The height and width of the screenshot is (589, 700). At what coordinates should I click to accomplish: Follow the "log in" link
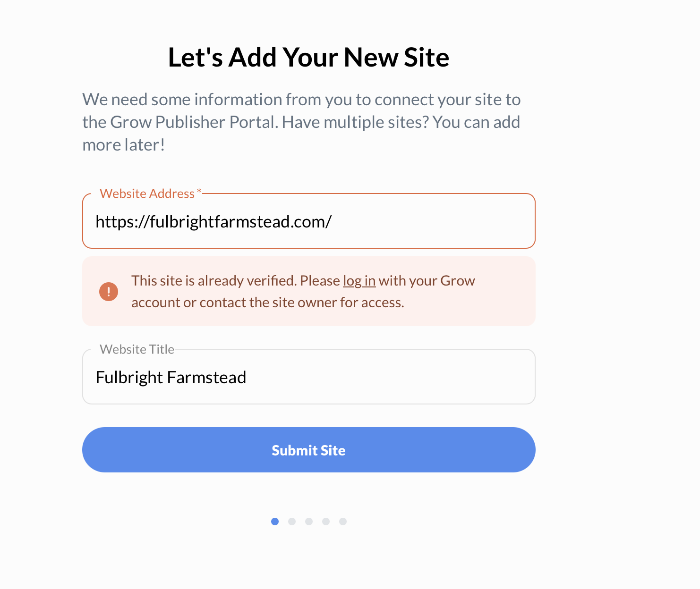[359, 281]
